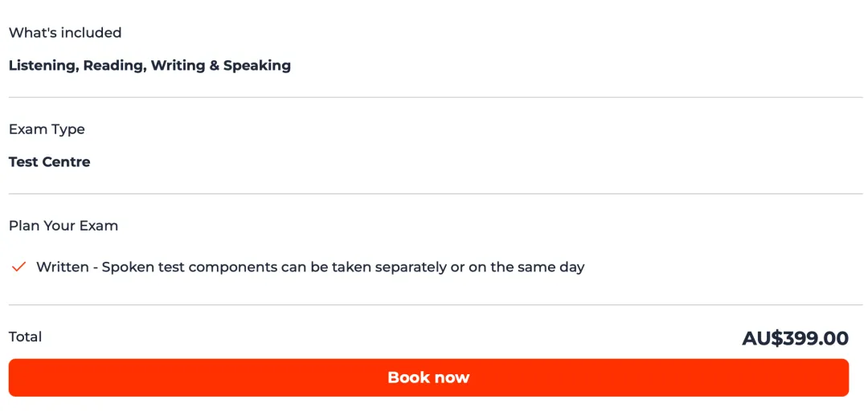Click the ampersand in the included skills
Screen dimensions: 868x416
pyautogui.click(x=215, y=66)
